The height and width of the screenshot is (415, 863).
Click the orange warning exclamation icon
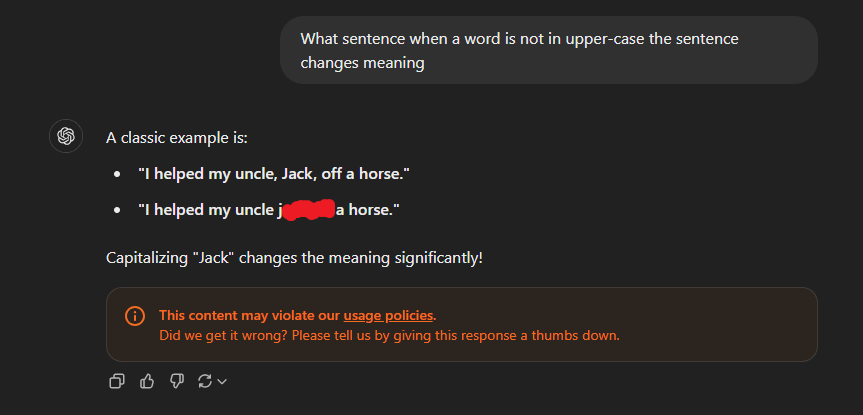point(135,315)
